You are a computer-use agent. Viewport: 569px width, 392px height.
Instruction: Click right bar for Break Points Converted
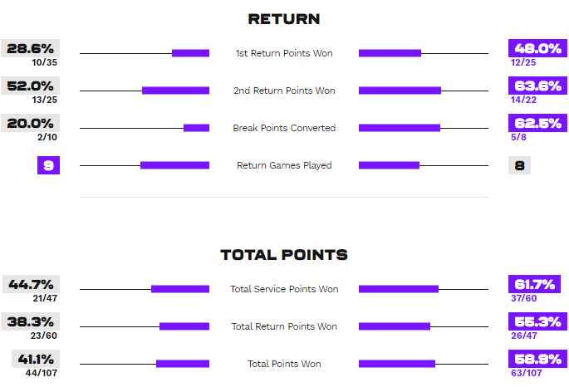click(x=400, y=128)
